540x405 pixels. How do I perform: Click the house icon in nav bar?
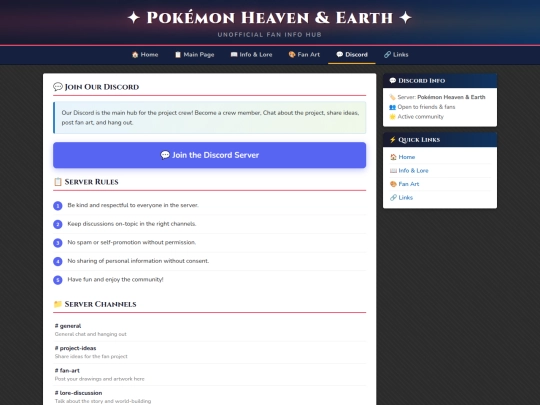135,54
